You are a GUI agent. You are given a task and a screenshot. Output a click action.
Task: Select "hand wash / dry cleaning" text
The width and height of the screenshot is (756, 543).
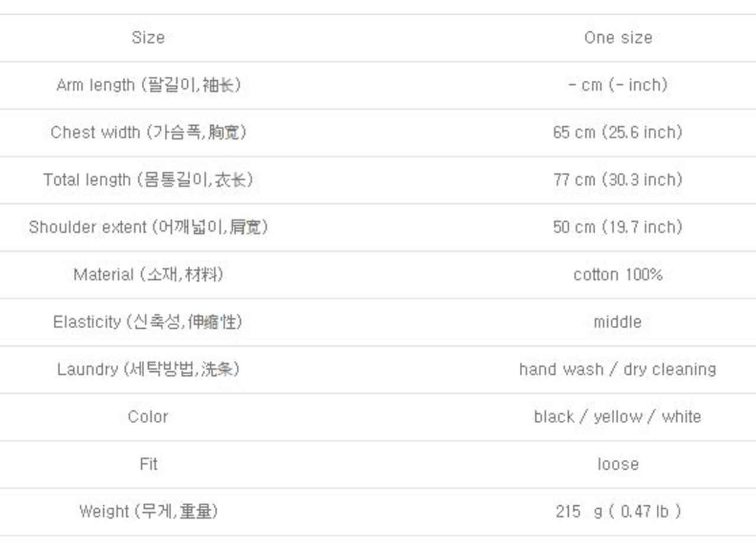click(x=618, y=369)
